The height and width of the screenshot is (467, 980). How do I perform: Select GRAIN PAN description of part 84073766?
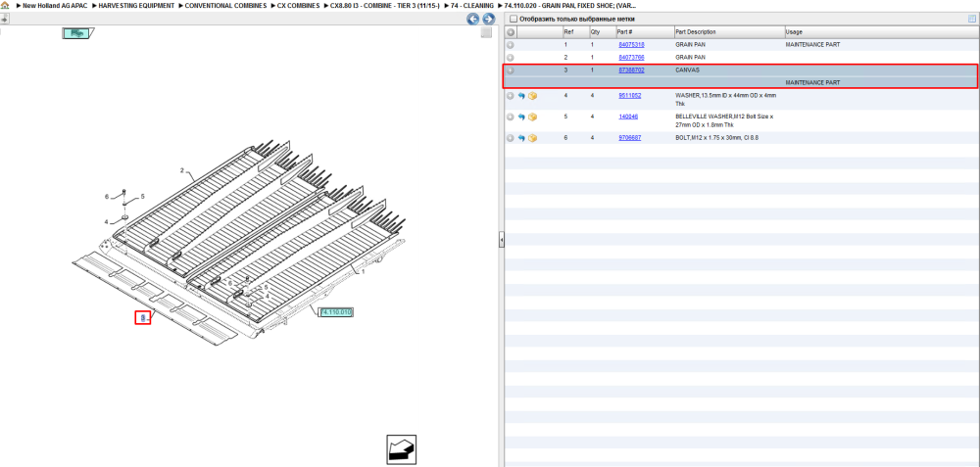tap(691, 58)
